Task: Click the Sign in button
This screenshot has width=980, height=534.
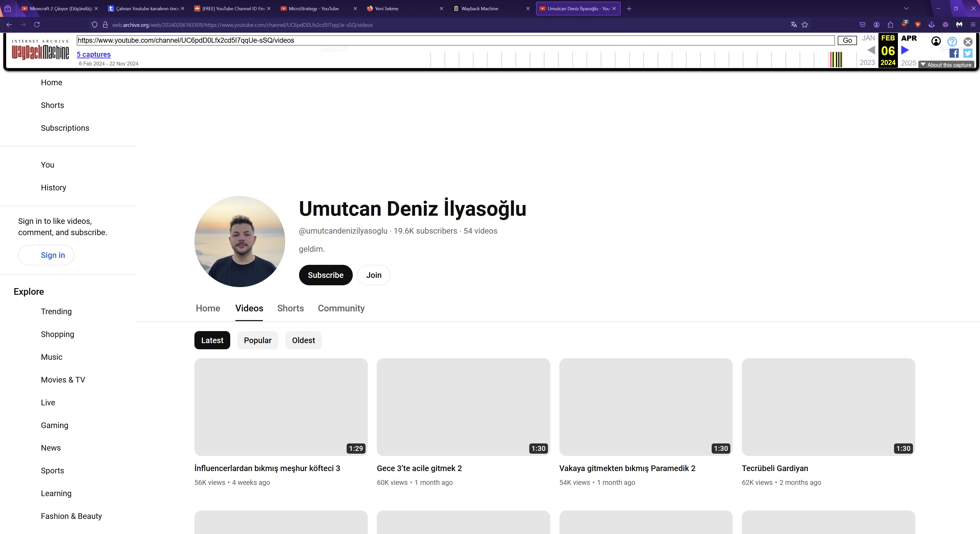Action: coord(46,255)
